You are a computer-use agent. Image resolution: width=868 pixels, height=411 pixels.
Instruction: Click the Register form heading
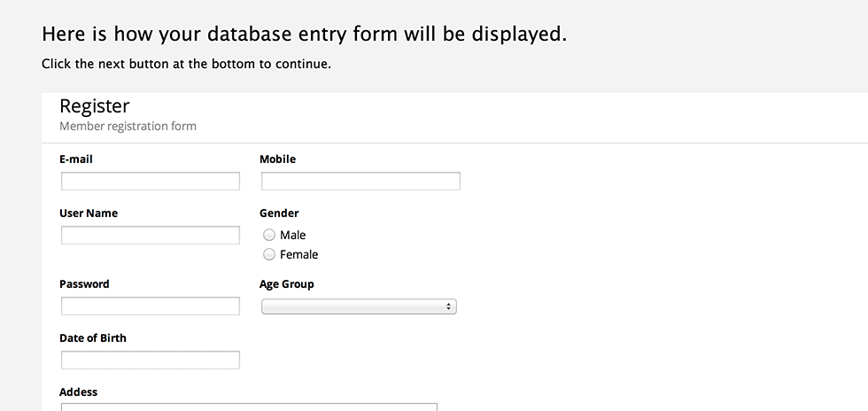click(x=95, y=106)
